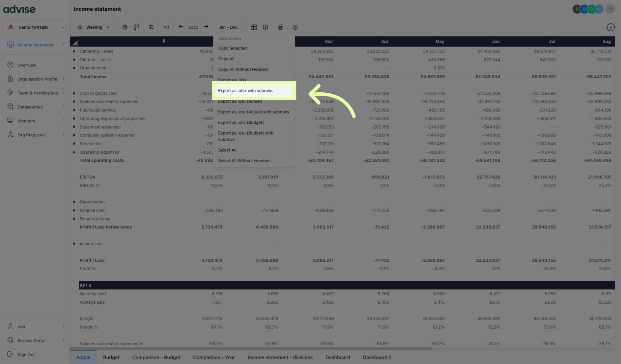This screenshot has height=364, width=621.
Task: Select the print icon
Action: point(280,27)
